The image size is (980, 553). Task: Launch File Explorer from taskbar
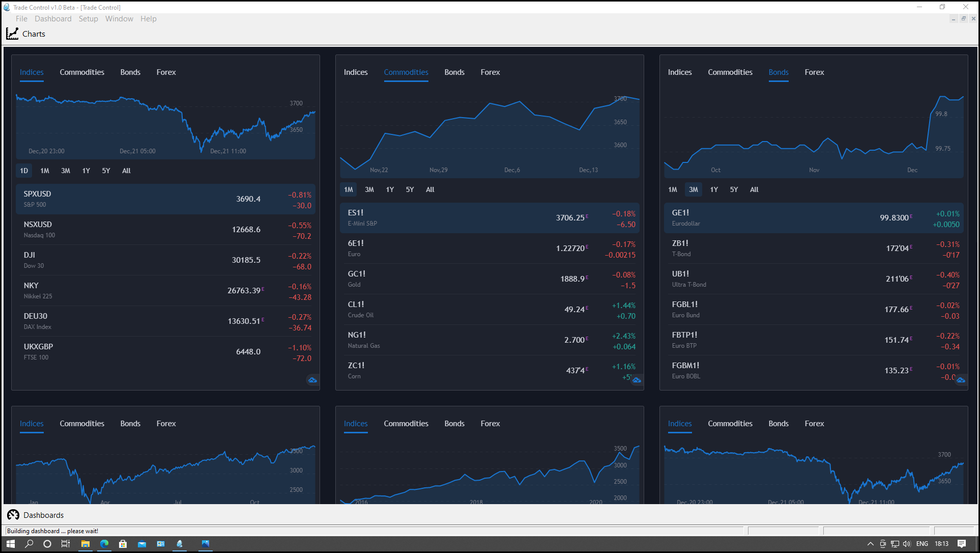(x=85, y=544)
